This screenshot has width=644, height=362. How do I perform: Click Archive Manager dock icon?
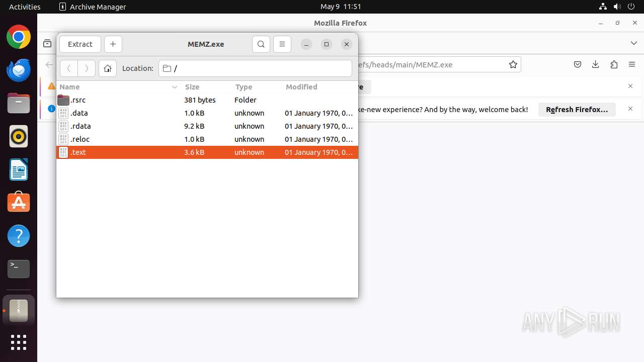tap(19, 310)
